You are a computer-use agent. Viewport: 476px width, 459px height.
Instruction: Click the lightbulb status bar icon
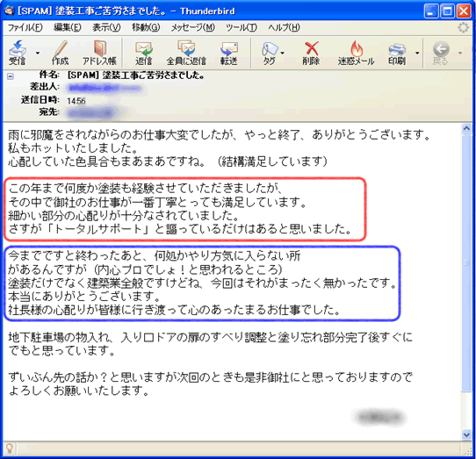coord(10,448)
